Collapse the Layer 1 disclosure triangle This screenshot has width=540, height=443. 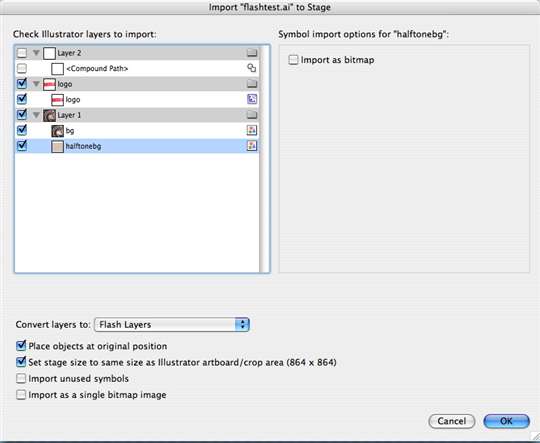pos(36,115)
